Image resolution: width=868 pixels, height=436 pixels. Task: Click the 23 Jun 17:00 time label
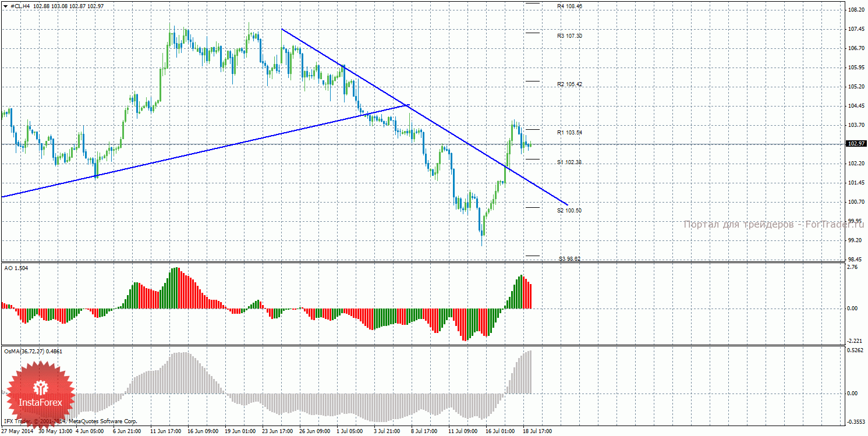(x=277, y=432)
